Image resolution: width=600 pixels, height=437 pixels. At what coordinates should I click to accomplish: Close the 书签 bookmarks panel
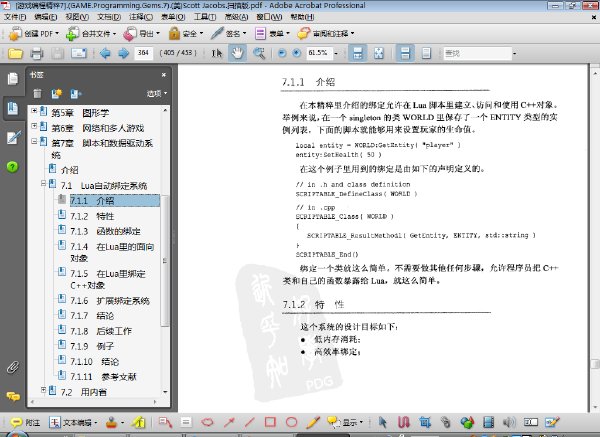point(164,75)
